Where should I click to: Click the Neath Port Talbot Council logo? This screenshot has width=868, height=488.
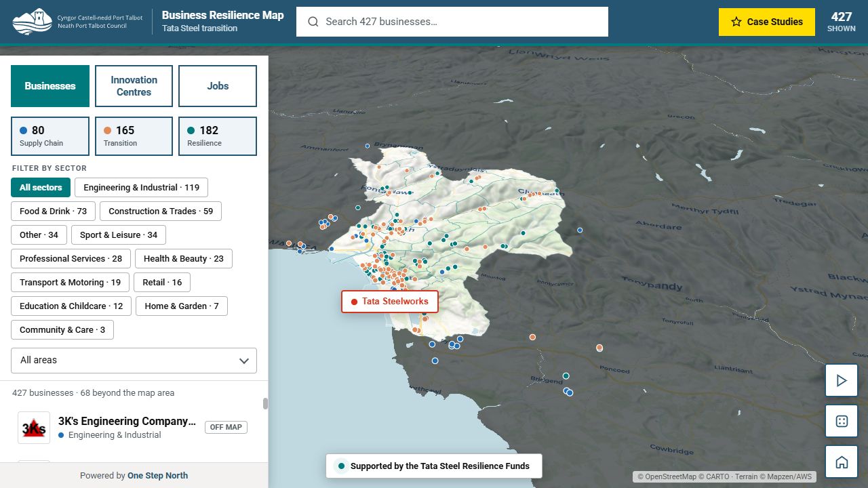pos(77,22)
